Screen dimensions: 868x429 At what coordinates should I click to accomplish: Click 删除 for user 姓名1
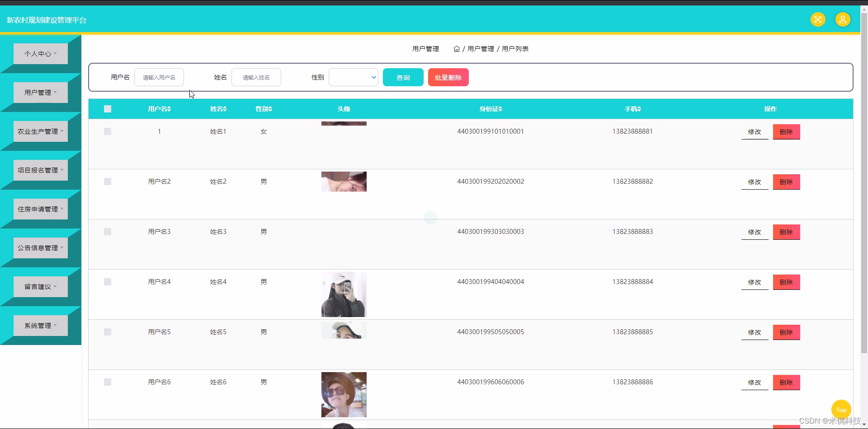787,132
